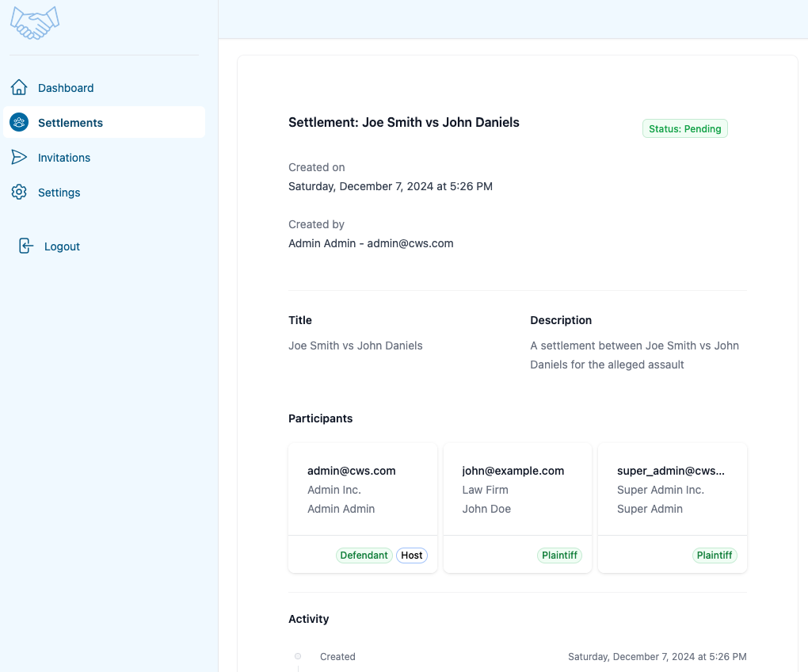Click the Created activity timeline marker
Viewport: 808px width, 672px height.
[298, 656]
